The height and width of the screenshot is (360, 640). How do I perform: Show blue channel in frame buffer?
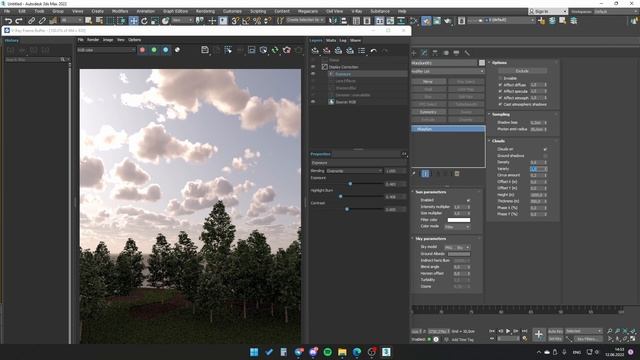click(165, 50)
